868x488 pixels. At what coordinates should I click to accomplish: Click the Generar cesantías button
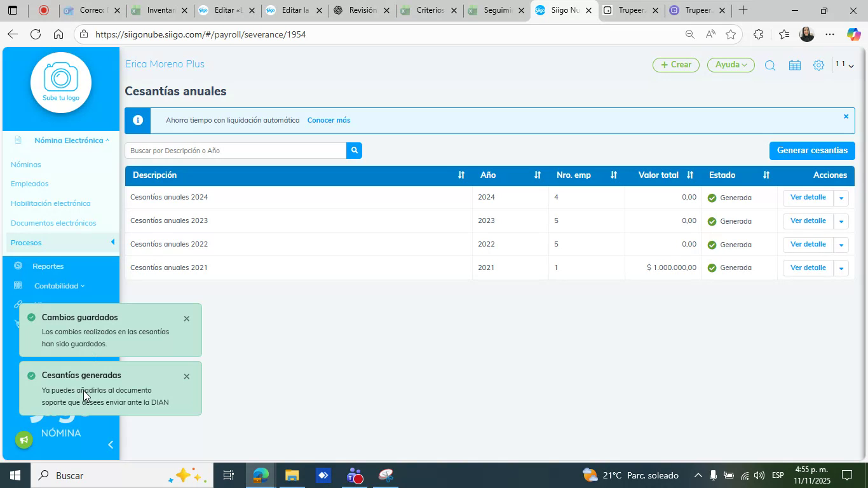pyautogui.click(x=812, y=151)
